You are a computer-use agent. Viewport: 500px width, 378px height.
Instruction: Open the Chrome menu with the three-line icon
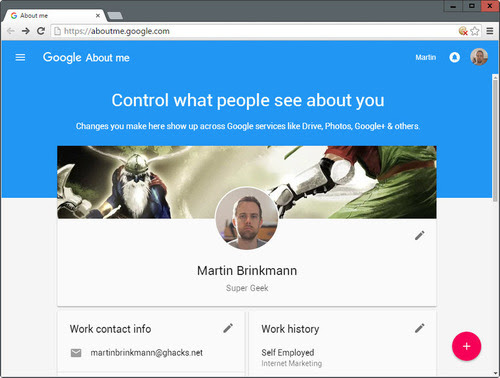point(490,31)
